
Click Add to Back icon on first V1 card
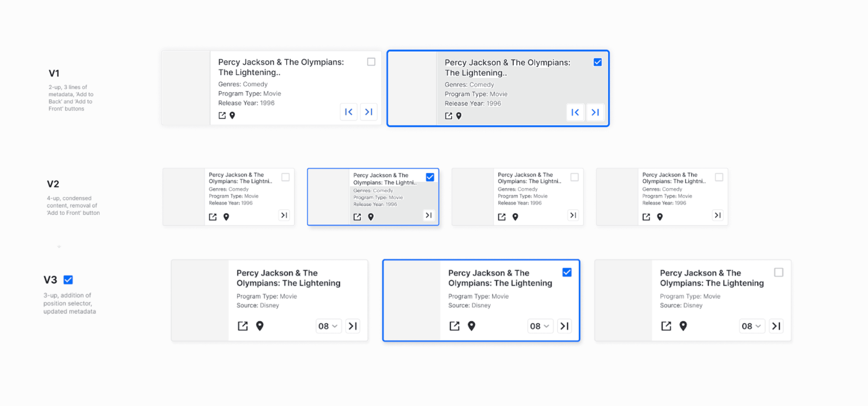368,112
